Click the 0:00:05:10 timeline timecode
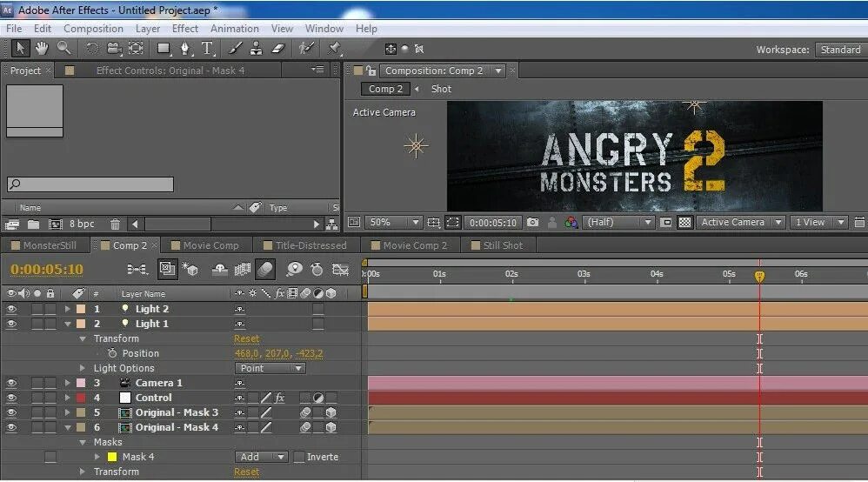Image resolution: width=868 pixels, height=482 pixels. 46,269
